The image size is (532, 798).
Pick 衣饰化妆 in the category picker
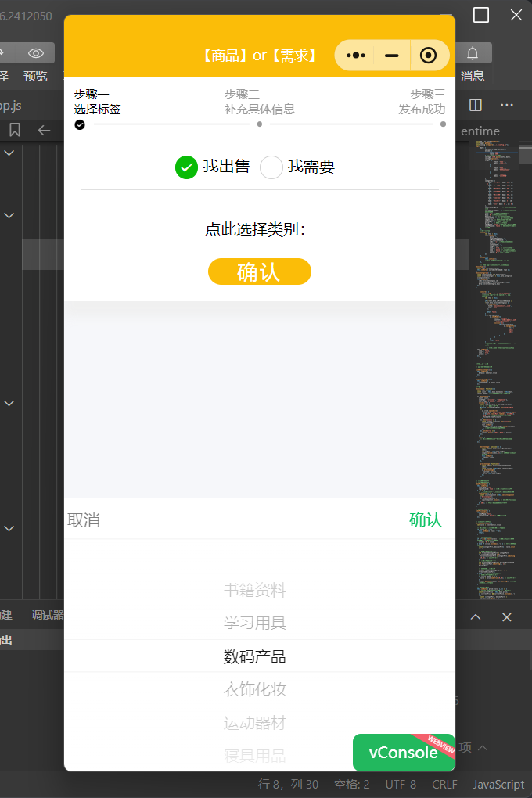[255, 689]
